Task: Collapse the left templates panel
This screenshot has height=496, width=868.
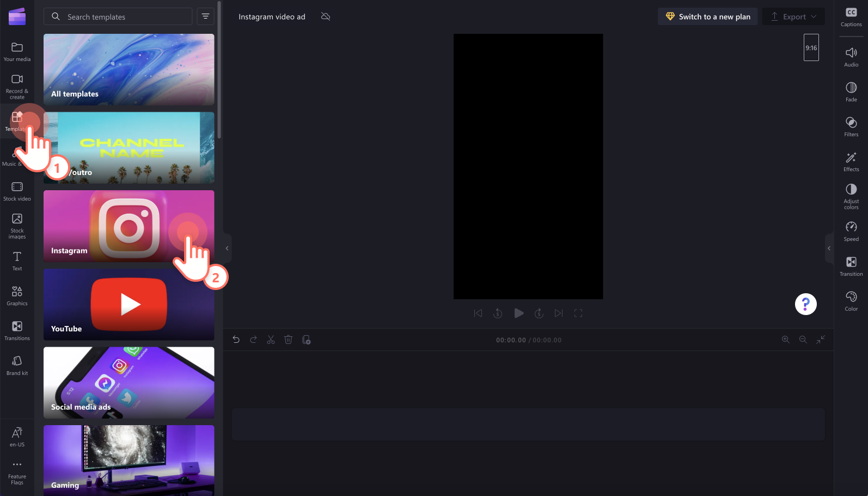Action: [227, 248]
